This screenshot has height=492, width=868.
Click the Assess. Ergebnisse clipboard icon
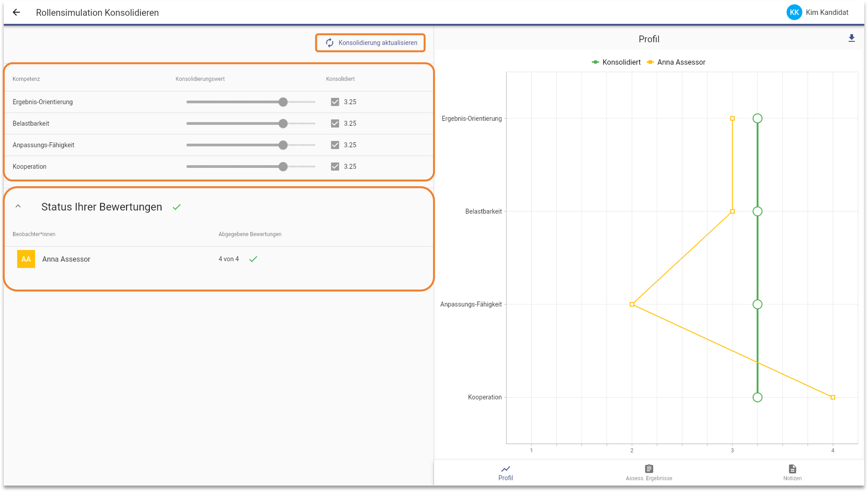(x=649, y=469)
